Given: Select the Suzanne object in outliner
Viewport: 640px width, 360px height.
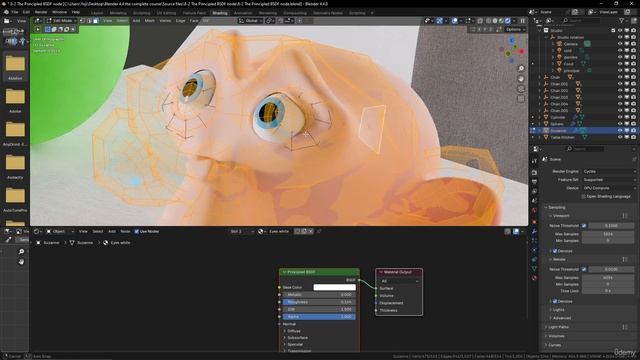Looking at the screenshot, I should (x=558, y=131).
